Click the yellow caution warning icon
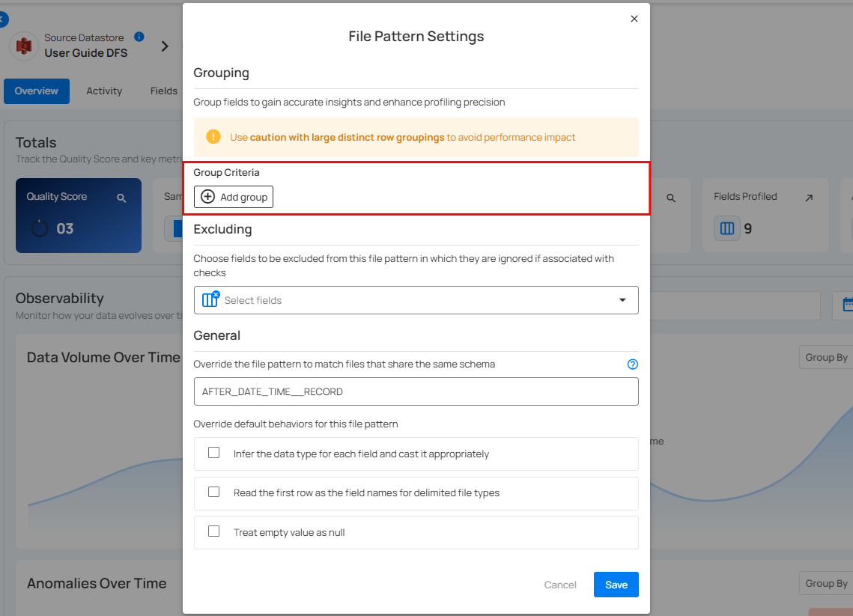This screenshot has width=853, height=616. (213, 137)
